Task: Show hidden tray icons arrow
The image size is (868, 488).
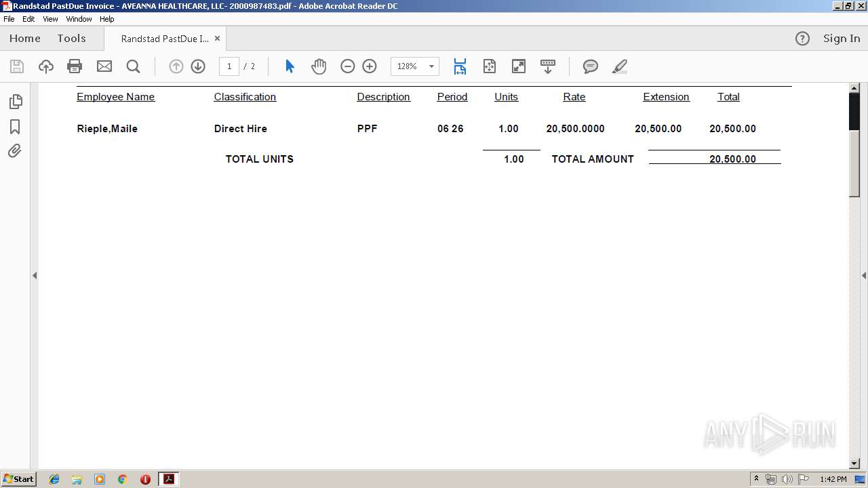Action: (x=756, y=479)
